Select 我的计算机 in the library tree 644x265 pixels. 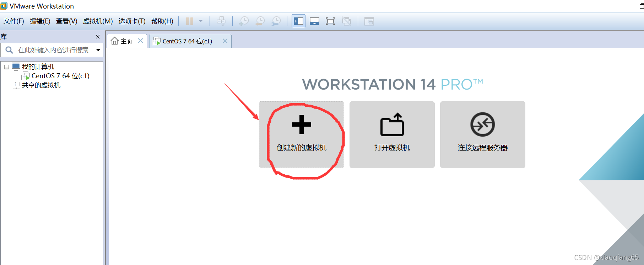coord(38,67)
